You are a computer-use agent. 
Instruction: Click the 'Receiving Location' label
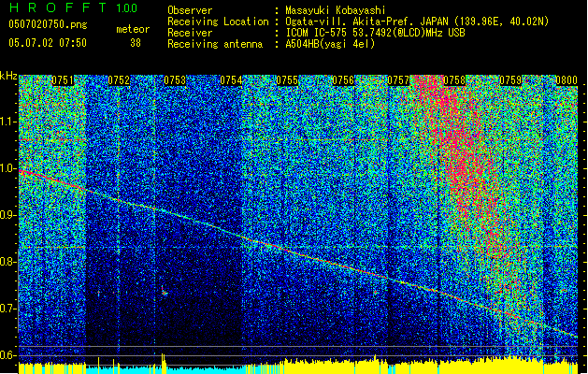tap(218, 22)
